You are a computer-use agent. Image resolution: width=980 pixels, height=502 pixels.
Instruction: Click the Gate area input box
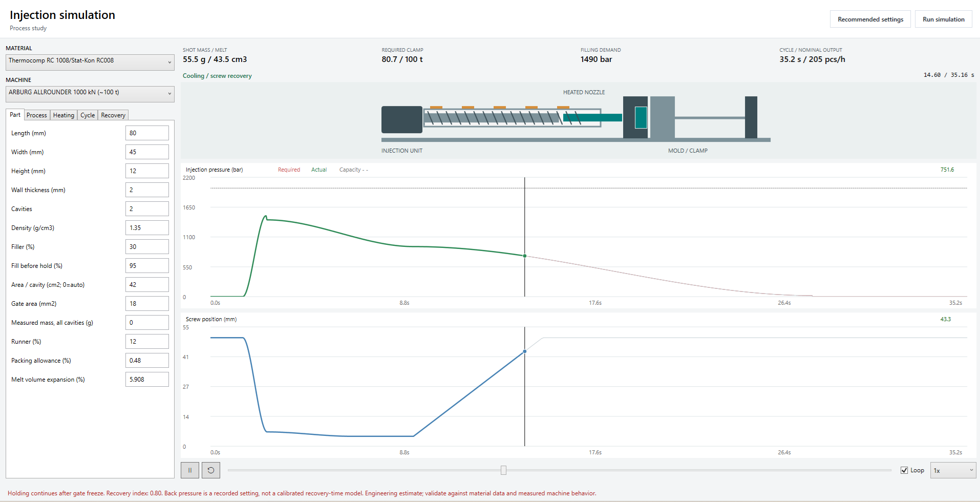pyautogui.click(x=147, y=304)
